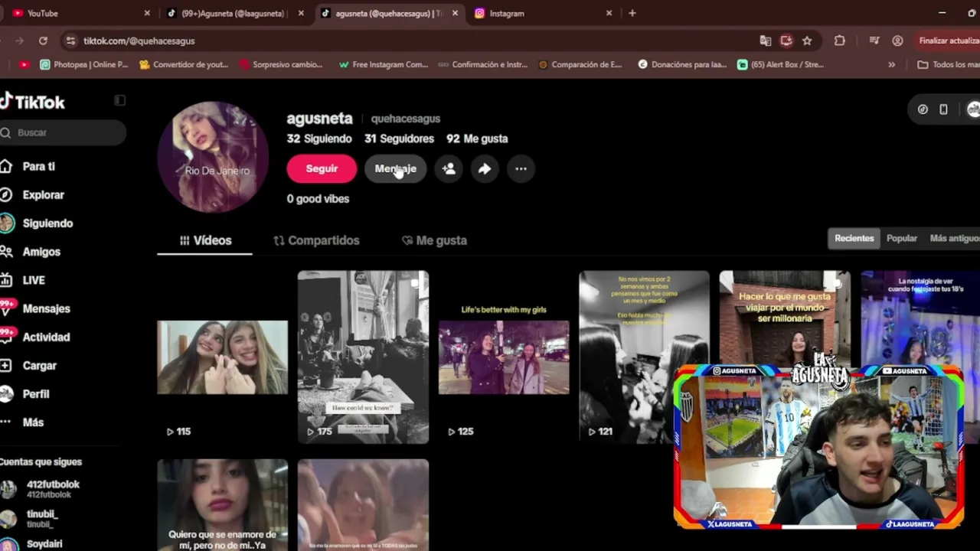Focus the address bar showing tiktok.com/@quehacesagus
Viewport: 980px width, 551px height.
413,41
